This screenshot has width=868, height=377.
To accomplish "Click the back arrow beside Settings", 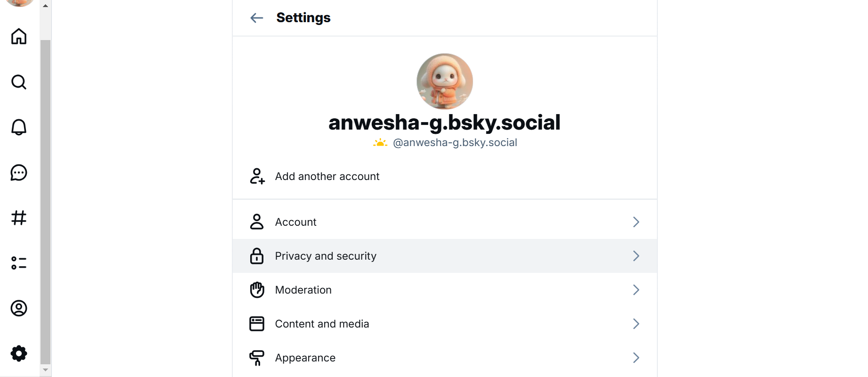I will (x=256, y=18).
